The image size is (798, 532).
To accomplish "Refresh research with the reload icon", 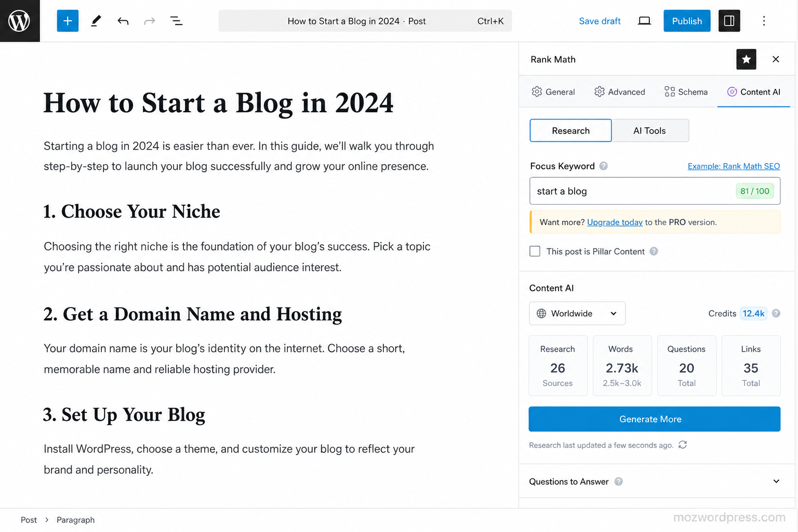I will click(683, 445).
